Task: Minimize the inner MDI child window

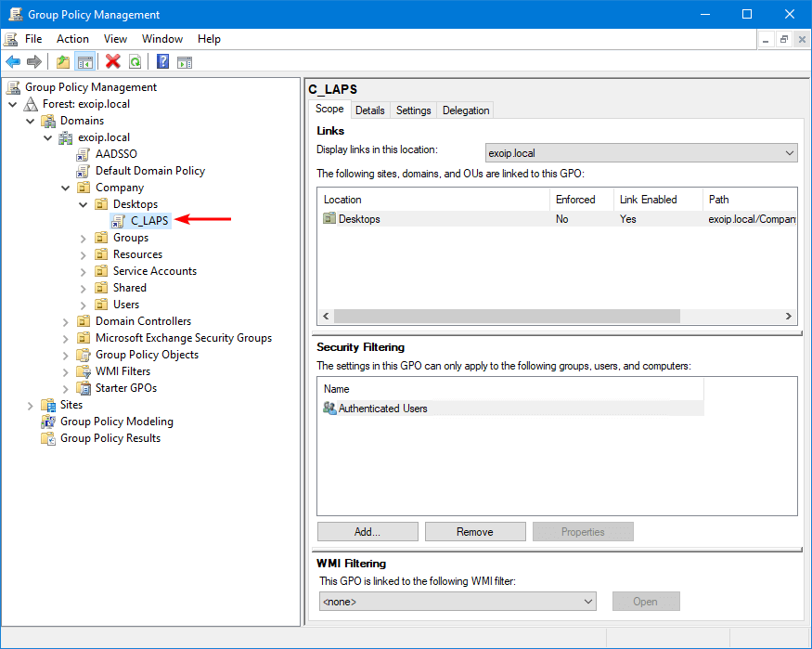Action: click(766, 39)
